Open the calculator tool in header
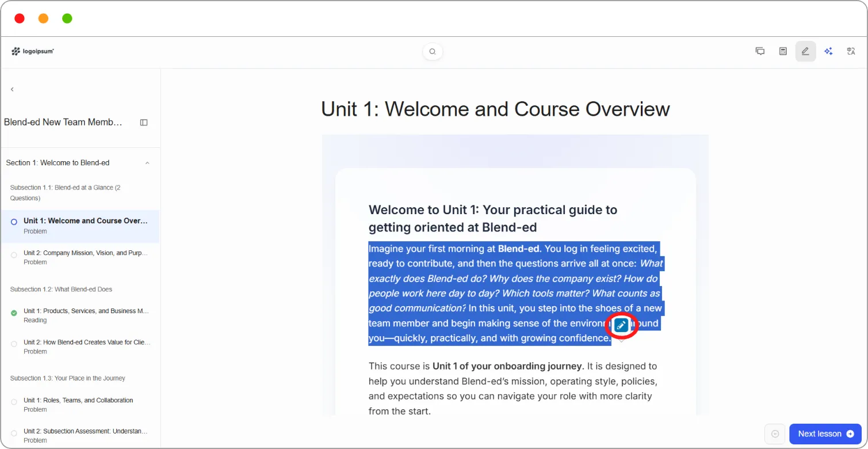Viewport: 868px width, 449px height. point(783,51)
